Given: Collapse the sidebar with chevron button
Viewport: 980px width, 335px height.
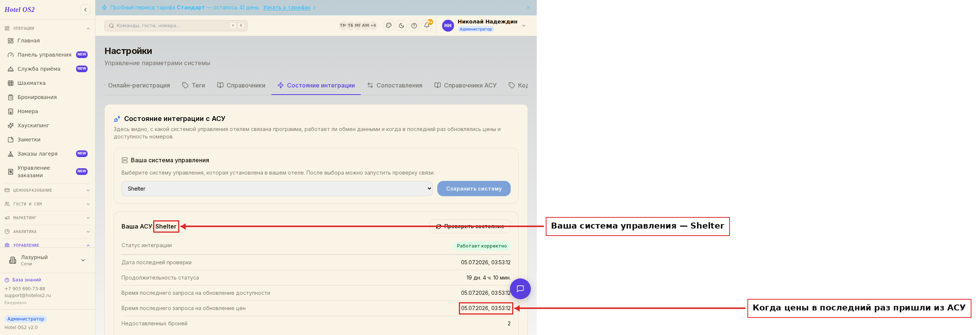Looking at the screenshot, I should pos(85,10).
